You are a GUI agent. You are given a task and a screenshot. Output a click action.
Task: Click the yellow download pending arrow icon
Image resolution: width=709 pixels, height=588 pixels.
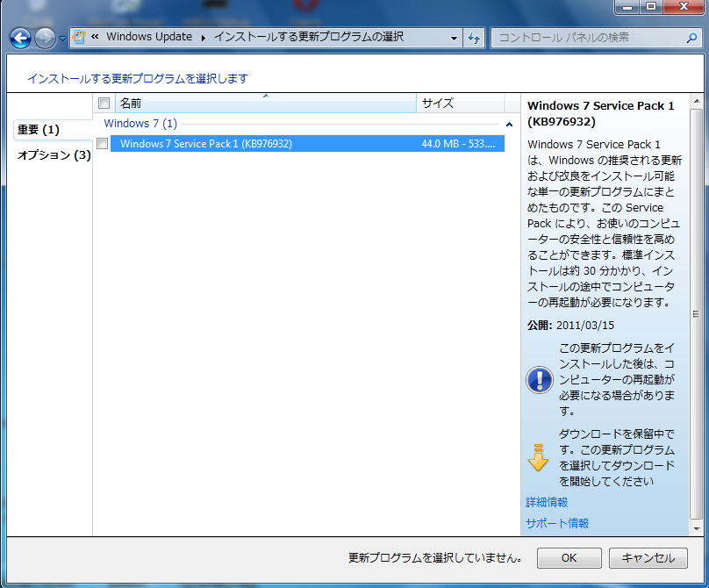click(538, 458)
